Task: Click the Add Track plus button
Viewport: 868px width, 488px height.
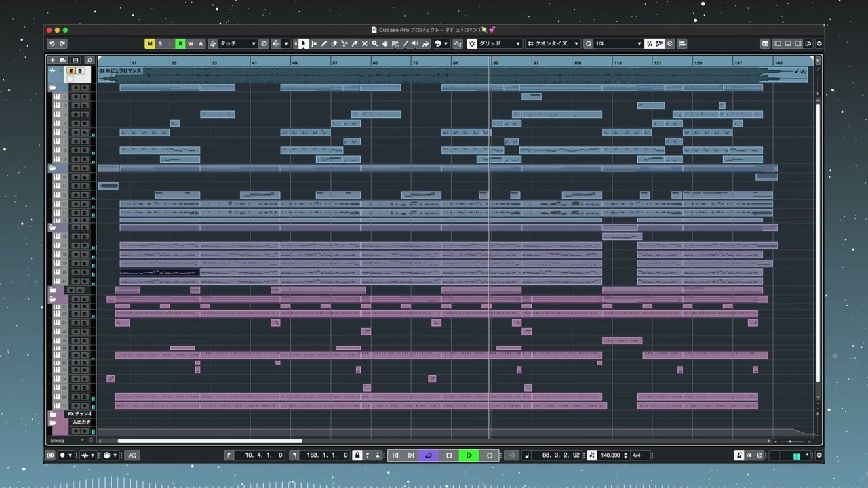Action: click(x=52, y=60)
